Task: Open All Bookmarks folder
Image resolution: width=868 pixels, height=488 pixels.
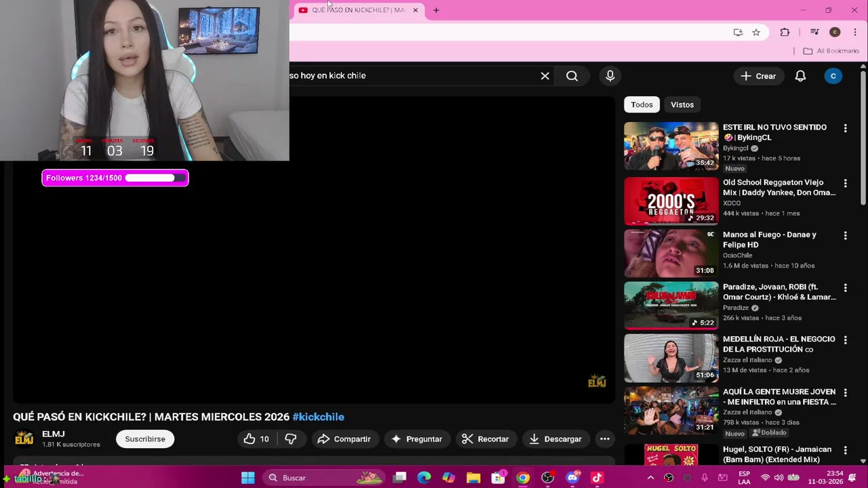Action: coord(831,51)
